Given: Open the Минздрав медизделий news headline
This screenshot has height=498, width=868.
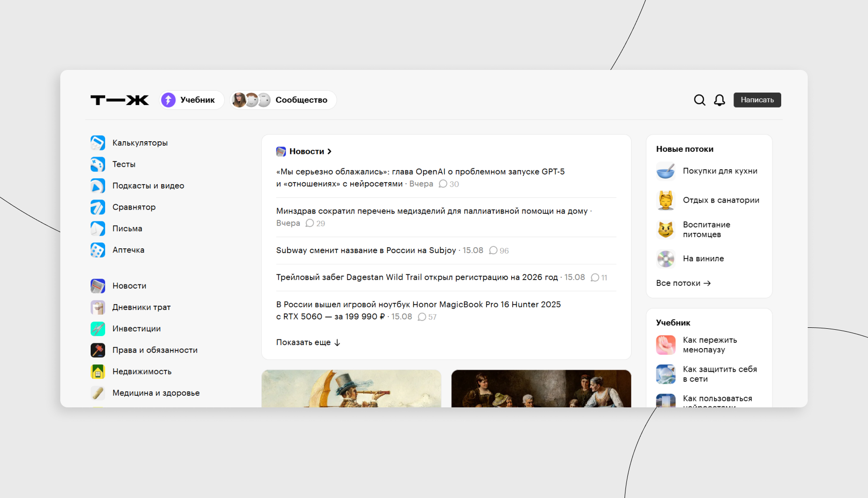Looking at the screenshot, I should tap(432, 211).
